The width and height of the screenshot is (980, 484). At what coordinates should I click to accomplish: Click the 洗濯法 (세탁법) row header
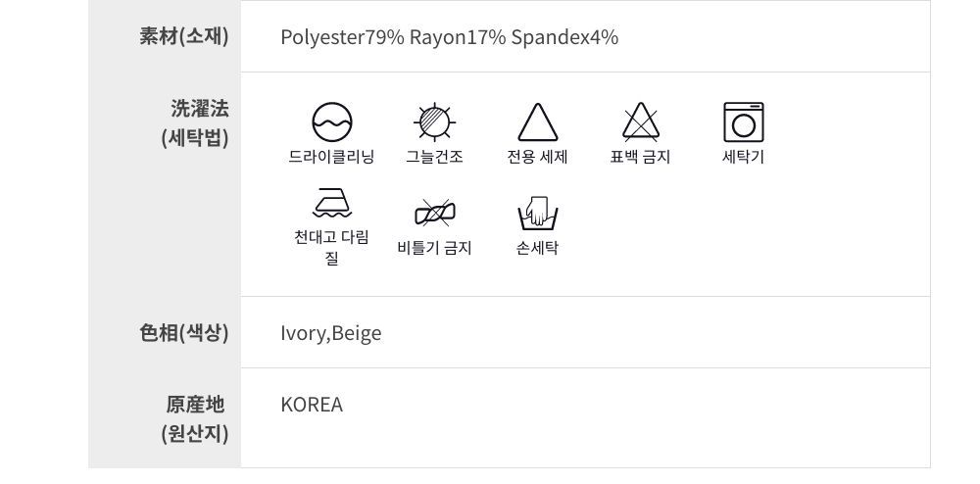194,122
